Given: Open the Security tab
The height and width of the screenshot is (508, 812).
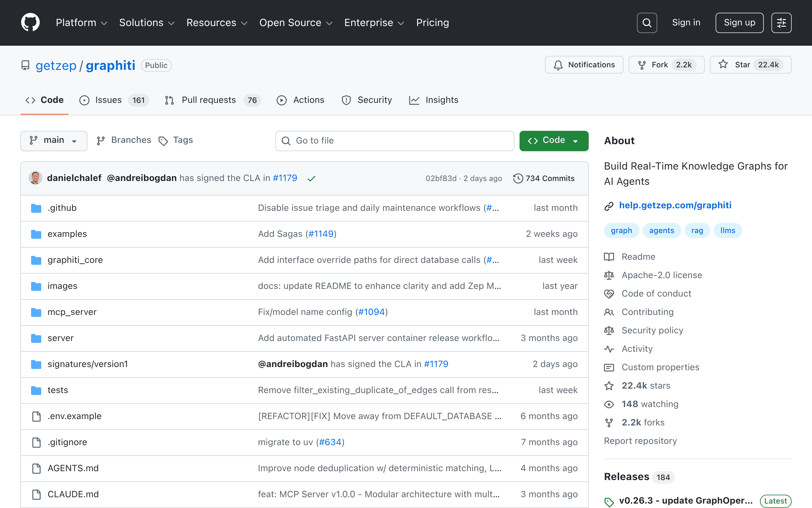Looking at the screenshot, I should pyautogui.click(x=366, y=100).
